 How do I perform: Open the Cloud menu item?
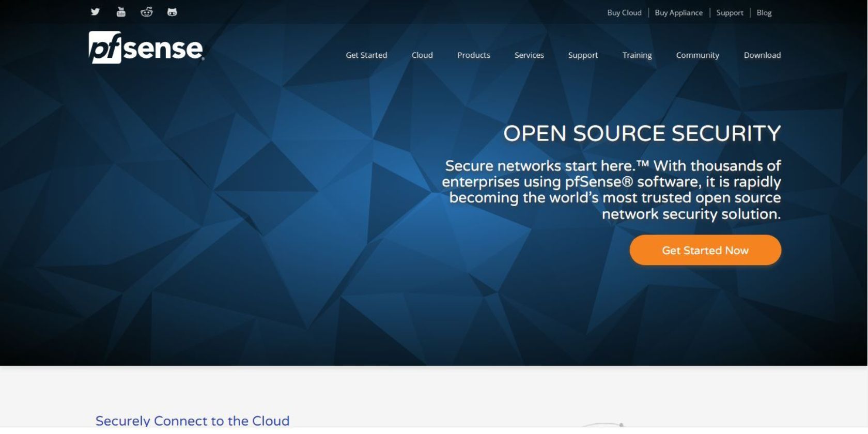click(422, 55)
